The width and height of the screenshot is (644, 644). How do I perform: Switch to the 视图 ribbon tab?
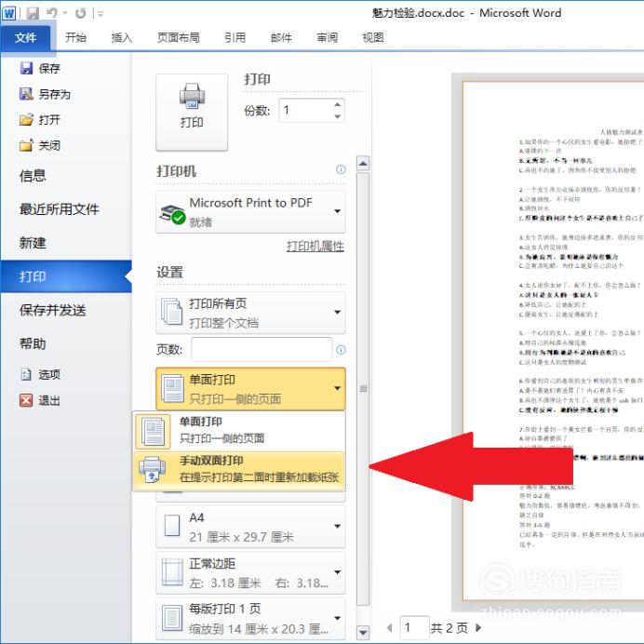[x=373, y=38]
